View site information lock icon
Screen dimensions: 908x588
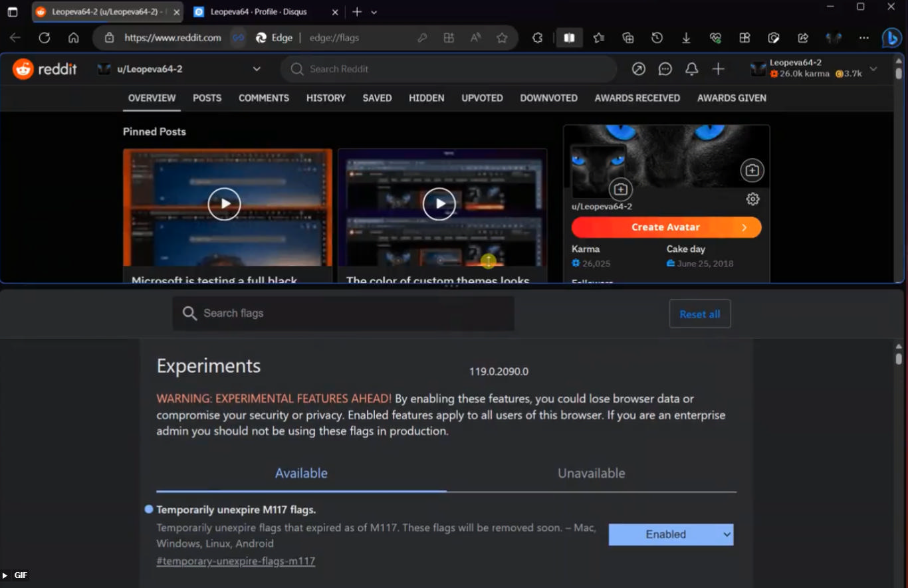pyautogui.click(x=109, y=38)
